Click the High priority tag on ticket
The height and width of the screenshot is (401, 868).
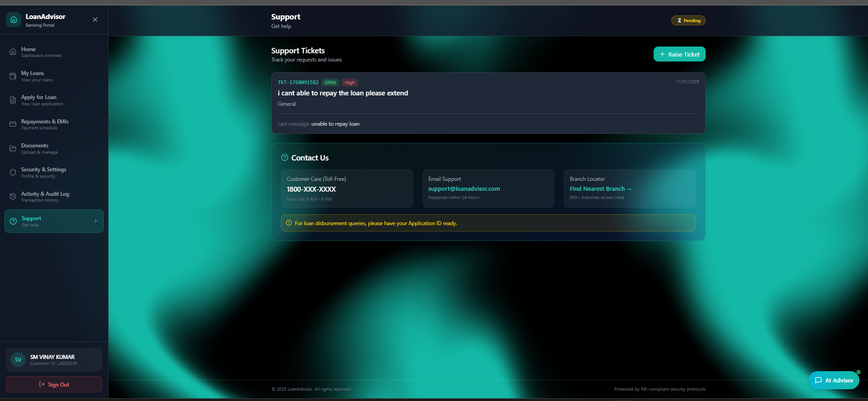tap(350, 82)
